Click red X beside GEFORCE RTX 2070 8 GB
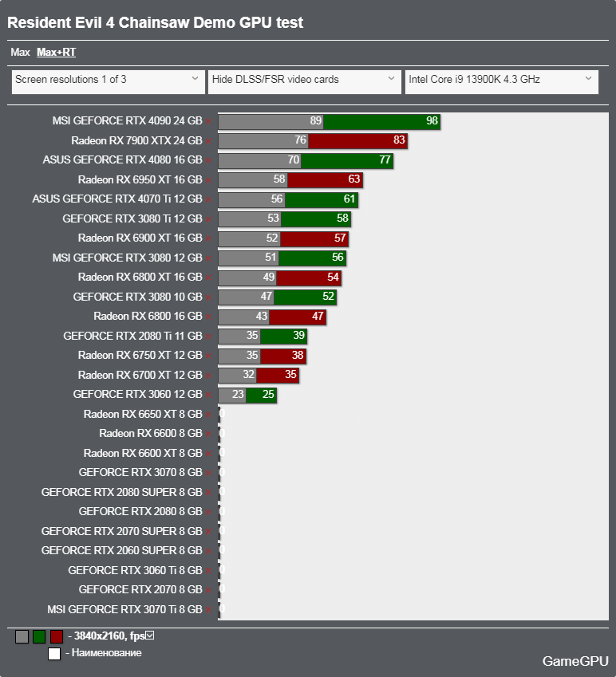The image size is (616, 677). (208, 590)
